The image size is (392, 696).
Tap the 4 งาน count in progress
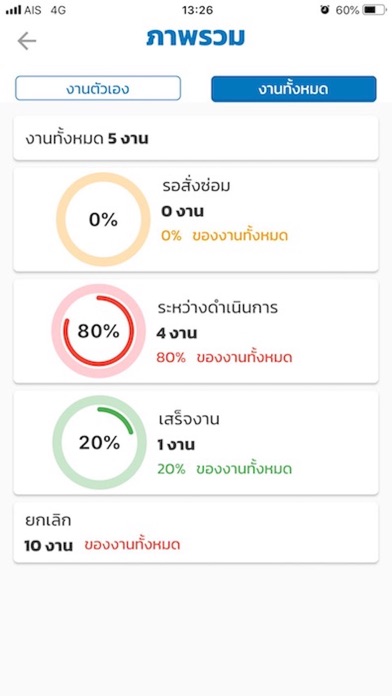(x=177, y=333)
